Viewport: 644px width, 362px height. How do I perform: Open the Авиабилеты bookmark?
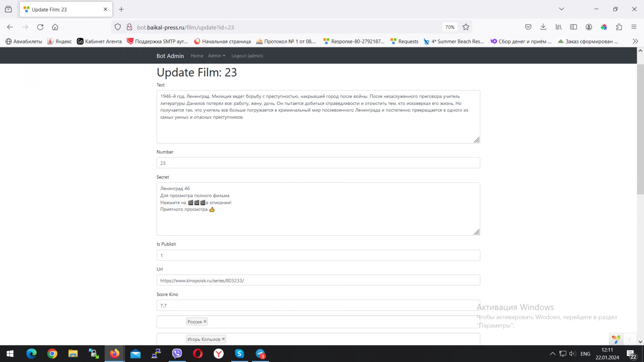24,41
